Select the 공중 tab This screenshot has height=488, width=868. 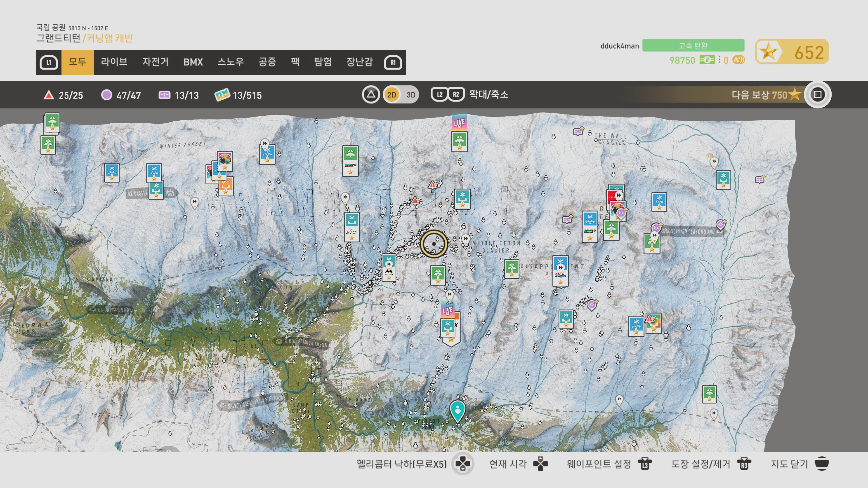point(267,62)
